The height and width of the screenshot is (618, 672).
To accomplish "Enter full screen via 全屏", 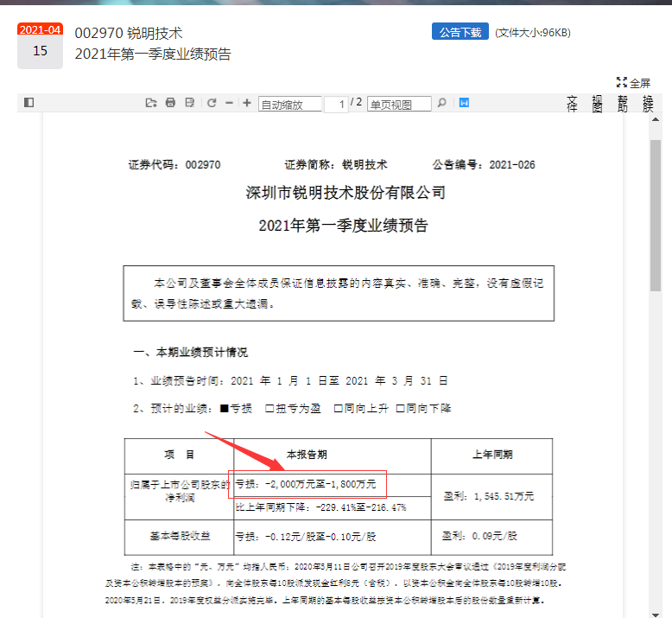I will pos(633,83).
